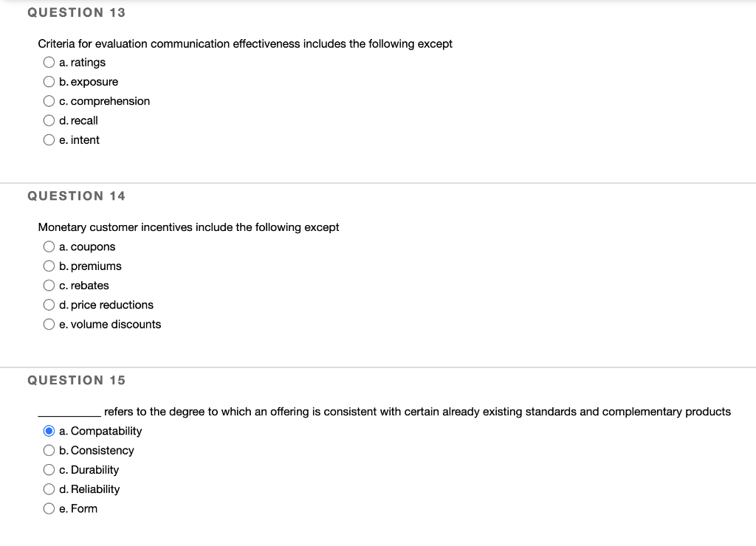The height and width of the screenshot is (546, 756).
Task: Select answer d. recall in Question 13
Action: tap(49, 120)
